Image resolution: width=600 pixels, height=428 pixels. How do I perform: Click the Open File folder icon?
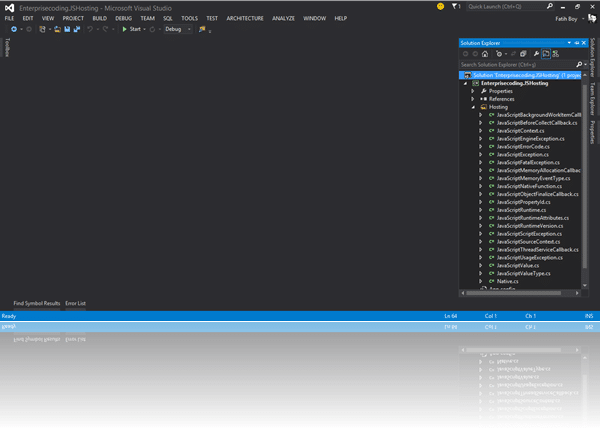pos(57,29)
